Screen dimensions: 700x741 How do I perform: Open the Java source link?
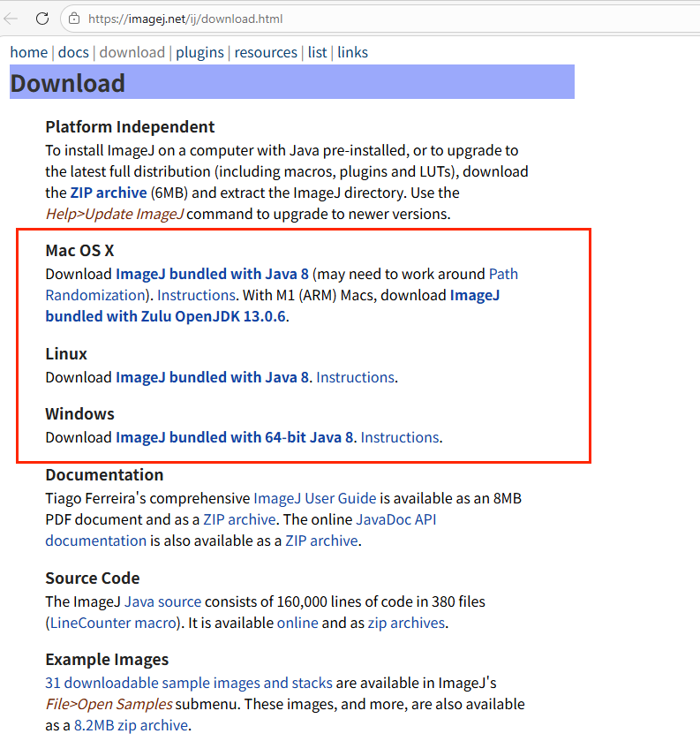(x=163, y=602)
